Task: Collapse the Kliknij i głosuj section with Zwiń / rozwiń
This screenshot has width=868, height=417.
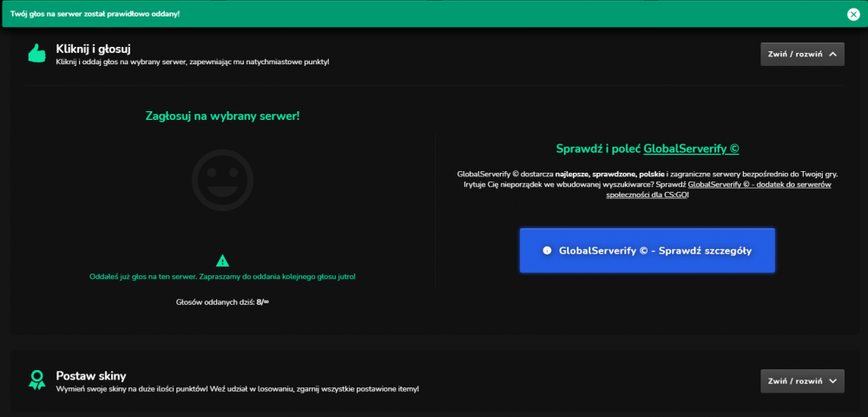Action: coord(802,54)
